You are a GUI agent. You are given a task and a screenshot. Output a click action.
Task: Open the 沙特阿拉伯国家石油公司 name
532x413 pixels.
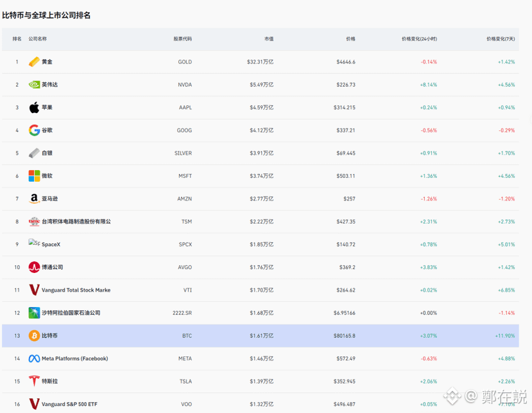pyautogui.click(x=71, y=313)
